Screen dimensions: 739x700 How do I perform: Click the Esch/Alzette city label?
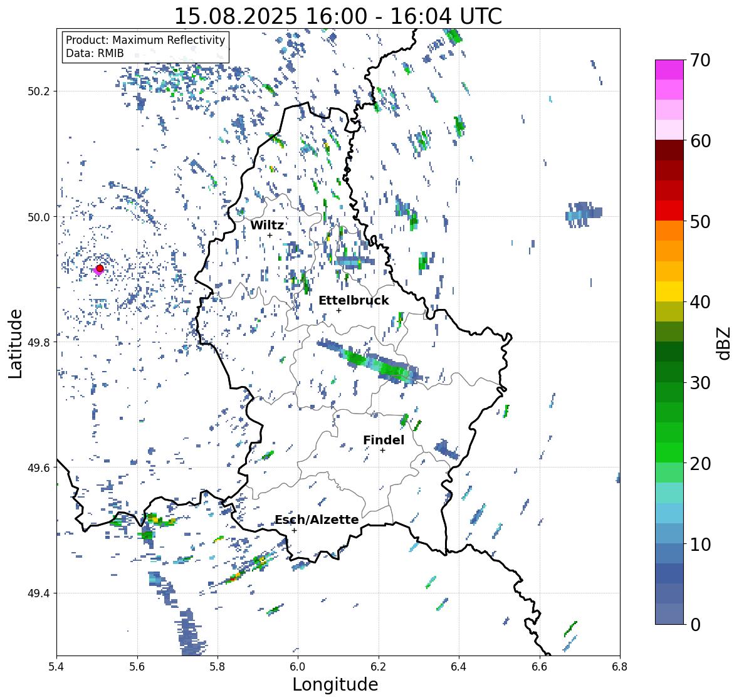tap(317, 520)
